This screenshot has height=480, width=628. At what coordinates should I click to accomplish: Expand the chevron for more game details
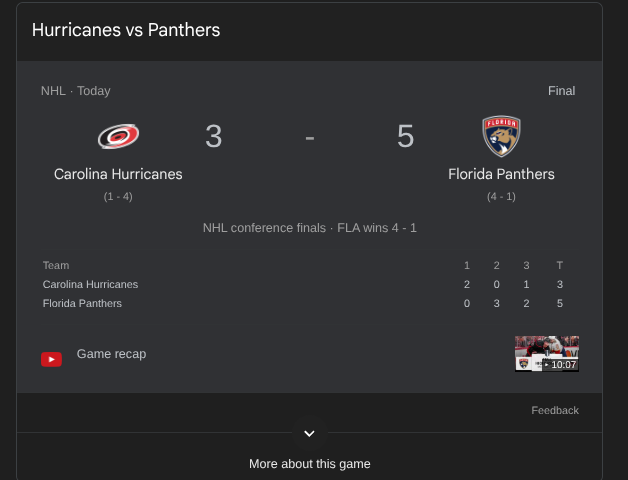point(309,433)
